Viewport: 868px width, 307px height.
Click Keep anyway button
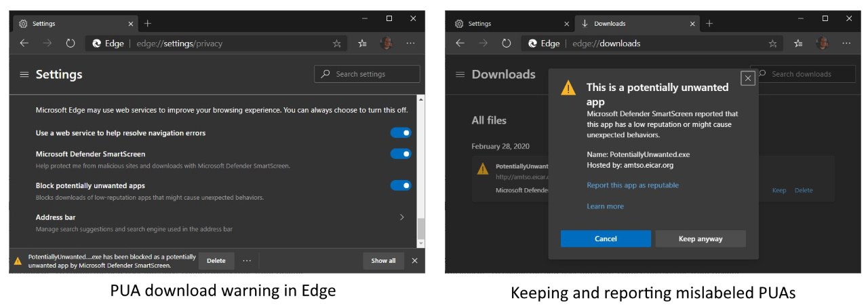point(701,239)
